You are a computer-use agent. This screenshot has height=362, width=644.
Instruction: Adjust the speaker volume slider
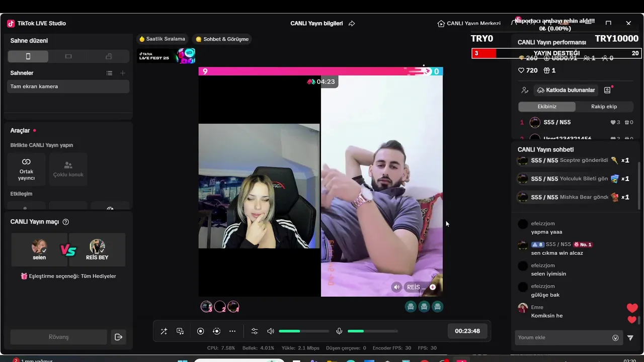coord(304,331)
